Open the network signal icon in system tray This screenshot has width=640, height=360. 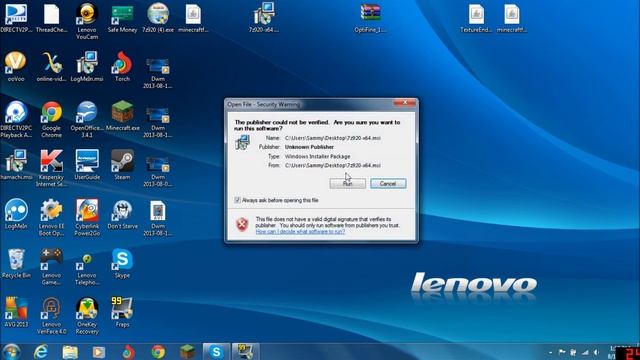[x=585, y=352]
